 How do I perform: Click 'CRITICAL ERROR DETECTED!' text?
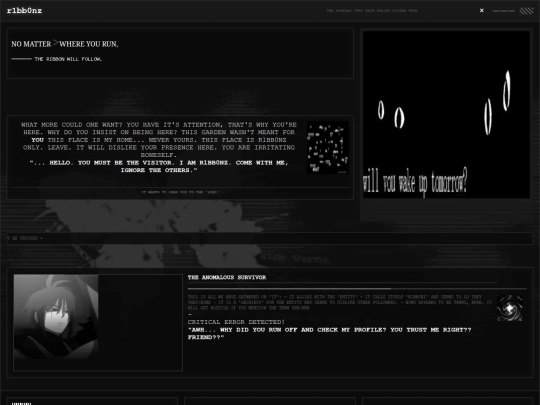click(x=236, y=322)
